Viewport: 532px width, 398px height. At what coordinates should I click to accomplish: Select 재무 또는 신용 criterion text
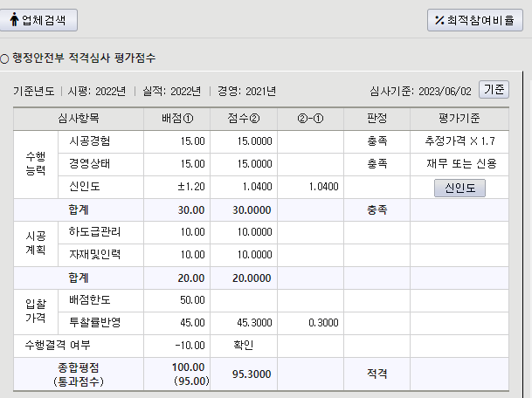tap(461, 164)
